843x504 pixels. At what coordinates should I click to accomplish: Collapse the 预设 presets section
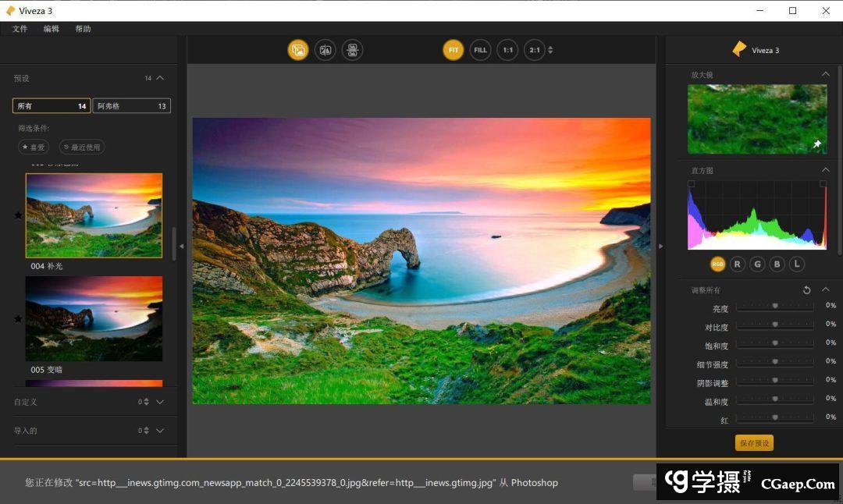pos(160,78)
